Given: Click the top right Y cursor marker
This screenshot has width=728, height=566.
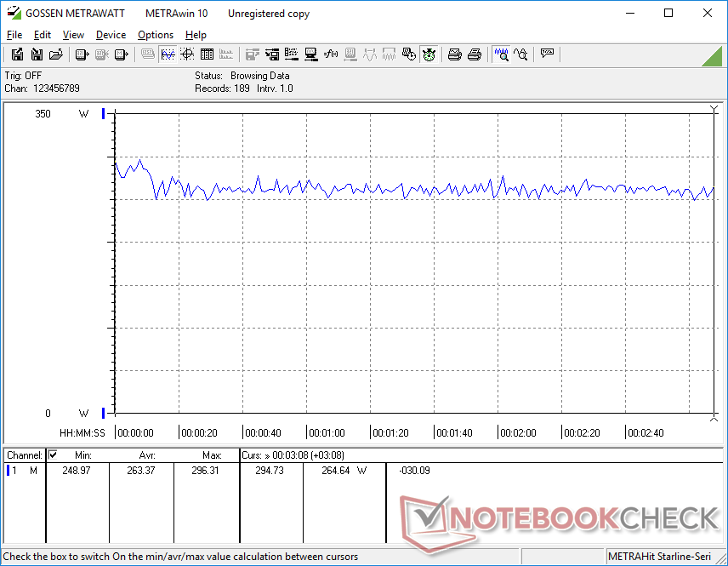Looking at the screenshot, I should pyautogui.click(x=714, y=109).
